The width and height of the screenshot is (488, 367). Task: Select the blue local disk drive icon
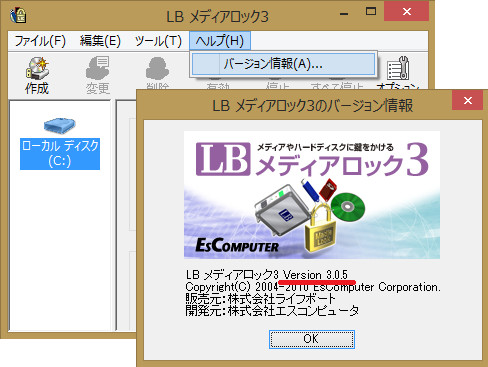pos(60,125)
